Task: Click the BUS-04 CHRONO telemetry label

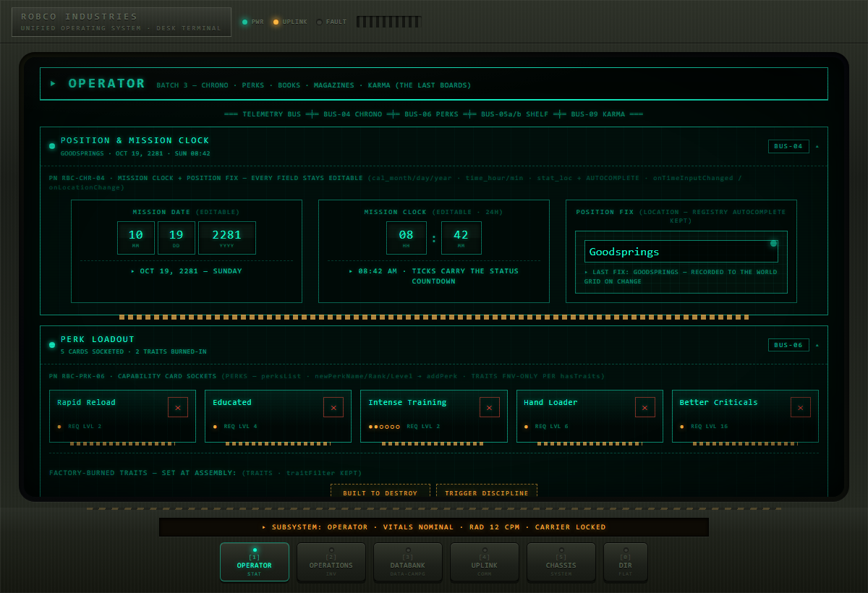Action: tap(353, 114)
